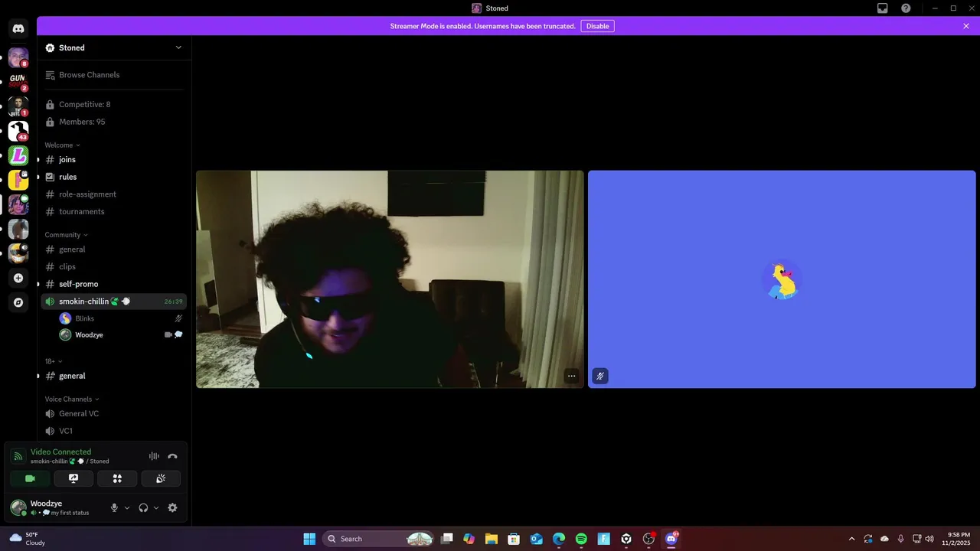
Task: Open the clock and date calendar
Action: click(x=959, y=539)
